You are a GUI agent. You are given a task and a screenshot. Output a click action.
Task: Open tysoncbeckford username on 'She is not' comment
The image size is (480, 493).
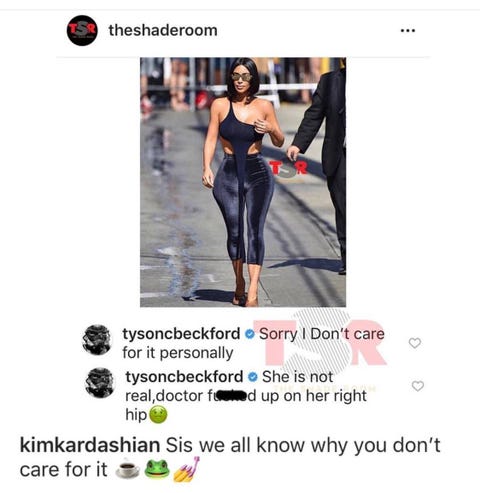tap(184, 377)
